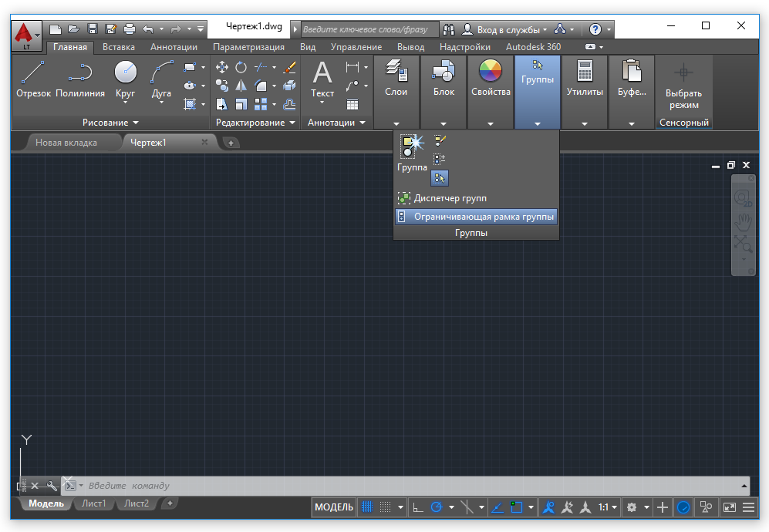Screen dimensions: 769x532
Task: Click the Group Edit icon
Action: 440,159
